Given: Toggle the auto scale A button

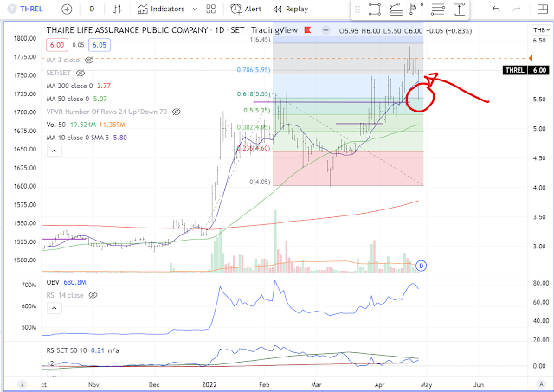Looking at the screenshot, I should (541, 384).
